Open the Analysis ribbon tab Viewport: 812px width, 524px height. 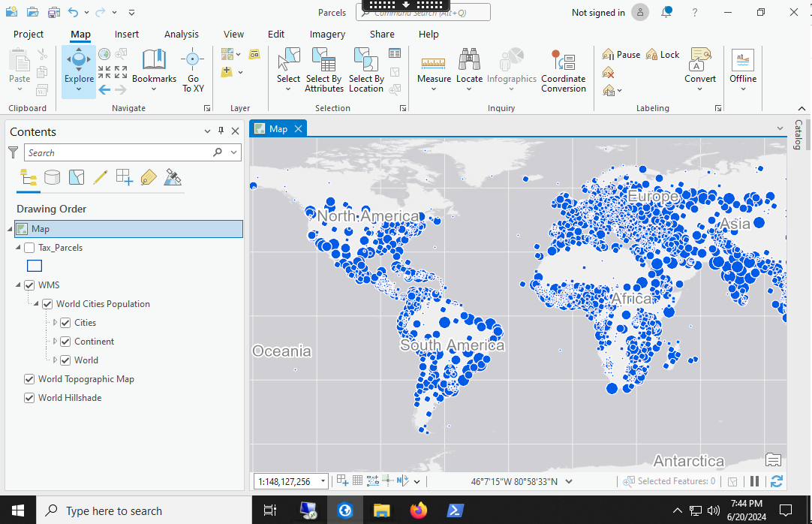(x=182, y=34)
